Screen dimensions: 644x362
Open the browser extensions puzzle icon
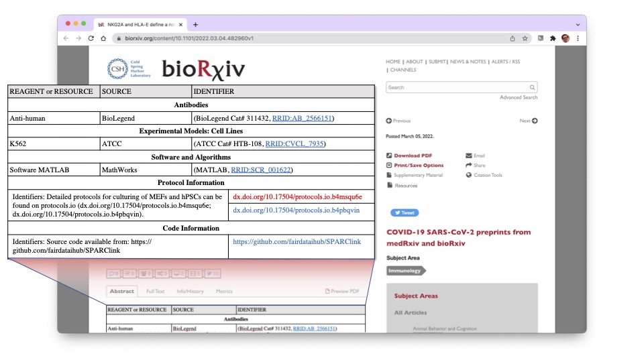tap(553, 38)
